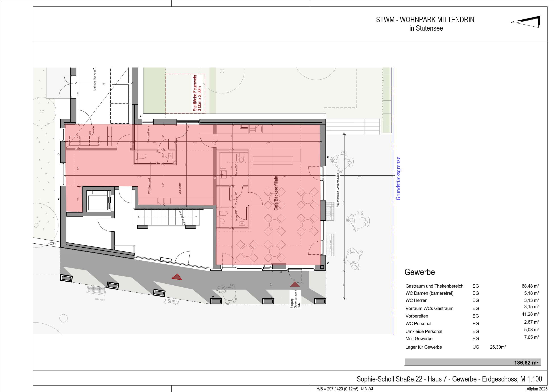Image resolution: width=554 pixels, height=392 pixels.
Task: Click the total area '136,62 m²'
Action: point(526,363)
